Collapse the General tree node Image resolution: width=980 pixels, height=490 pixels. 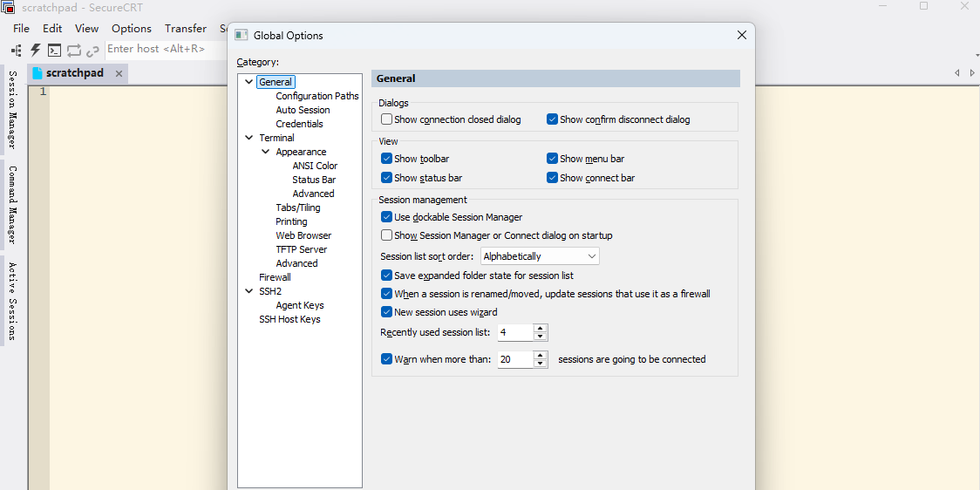tap(248, 82)
